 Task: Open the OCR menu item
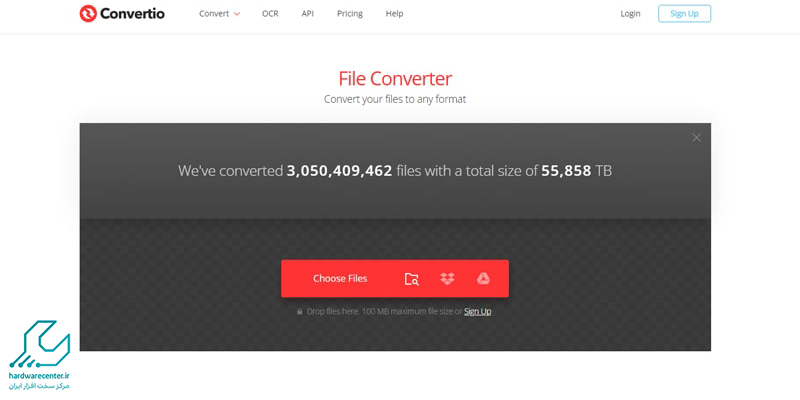point(270,14)
